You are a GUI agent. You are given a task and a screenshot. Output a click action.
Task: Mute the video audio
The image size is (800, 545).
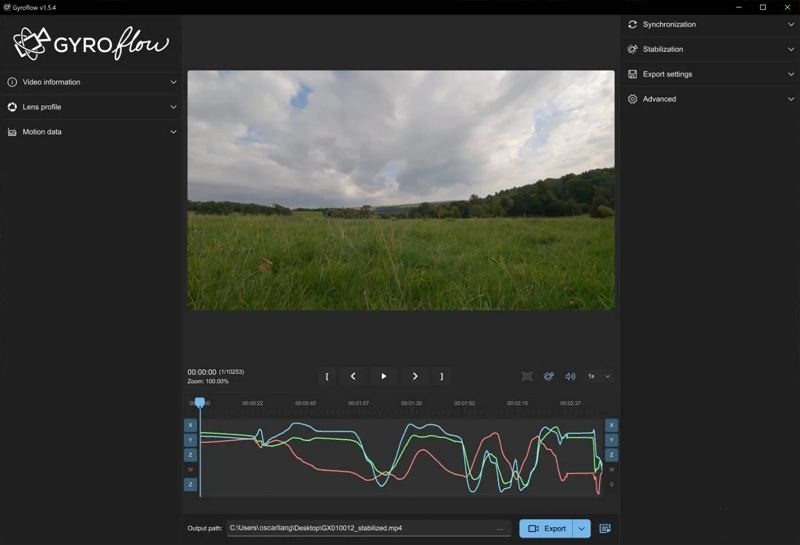tap(570, 377)
